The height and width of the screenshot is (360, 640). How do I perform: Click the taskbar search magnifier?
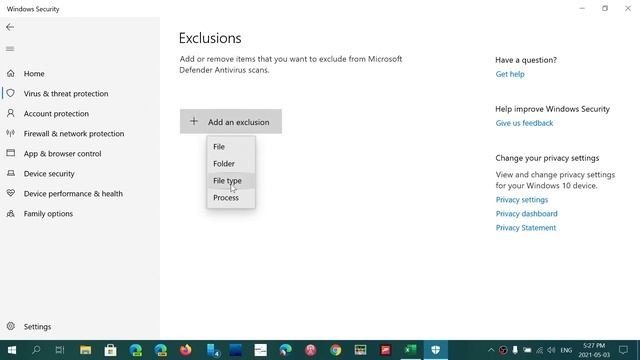[x=36, y=350]
